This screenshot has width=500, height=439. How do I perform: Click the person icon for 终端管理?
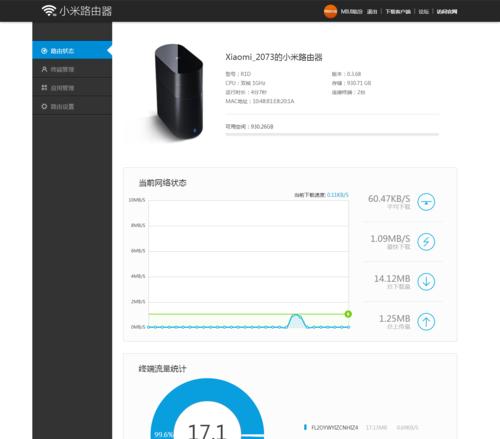tap(44, 69)
